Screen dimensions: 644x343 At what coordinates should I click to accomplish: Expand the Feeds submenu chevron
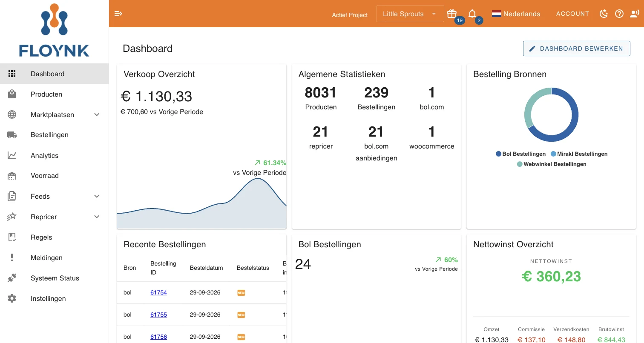(x=97, y=196)
